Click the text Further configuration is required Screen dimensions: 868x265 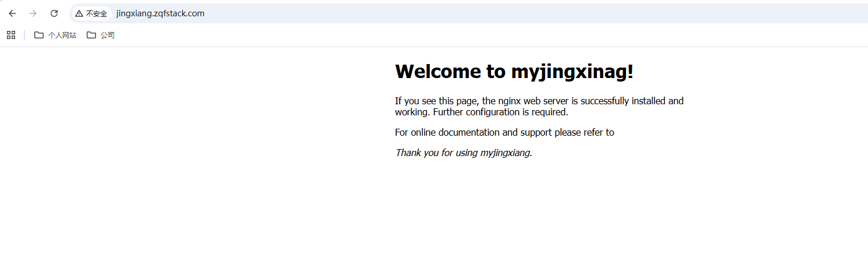500,112
